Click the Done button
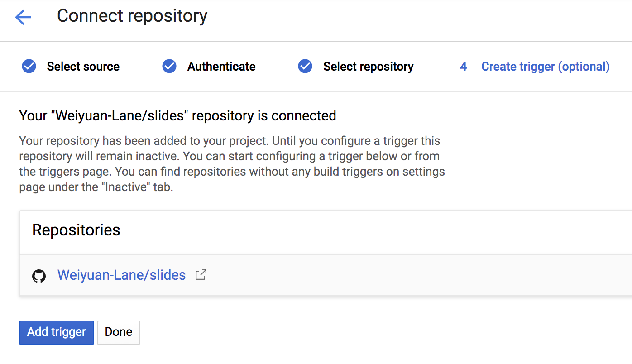This screenshot has width=632, height=364. click(x=119, y=332)
